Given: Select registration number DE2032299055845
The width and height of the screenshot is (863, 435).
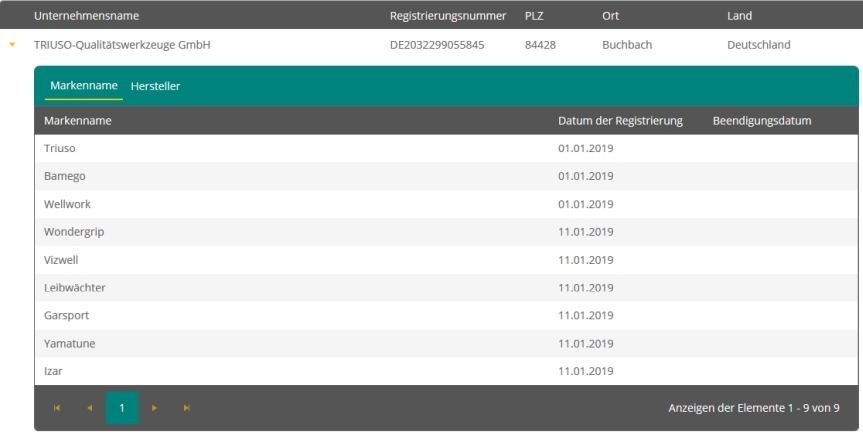Looking at the screenshot, I should (437, 45).
